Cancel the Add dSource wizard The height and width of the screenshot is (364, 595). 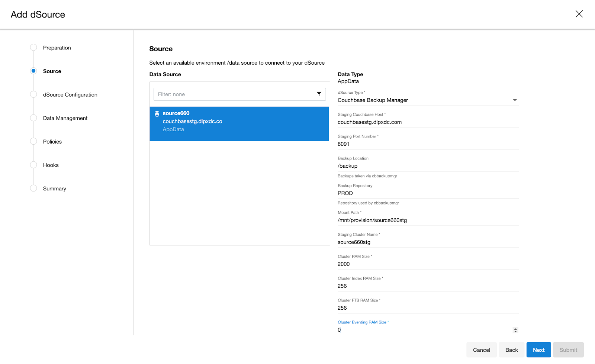point(481,349)
